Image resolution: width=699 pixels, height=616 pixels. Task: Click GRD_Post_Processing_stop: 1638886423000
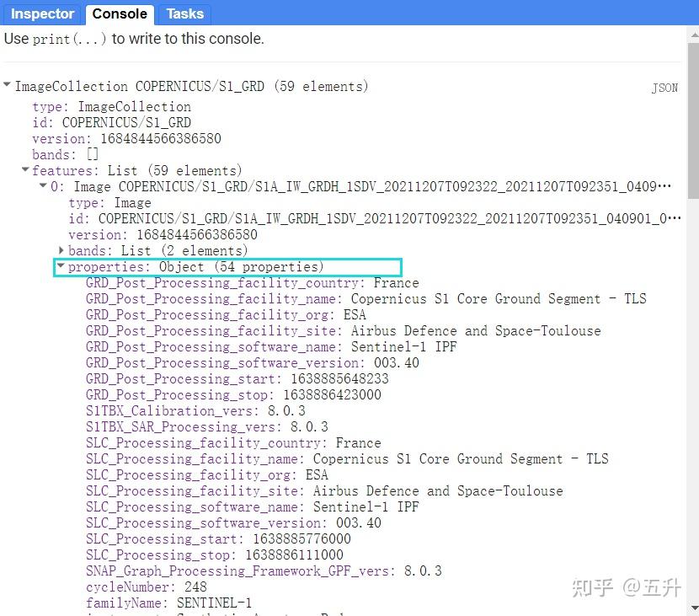pos(233,395)
